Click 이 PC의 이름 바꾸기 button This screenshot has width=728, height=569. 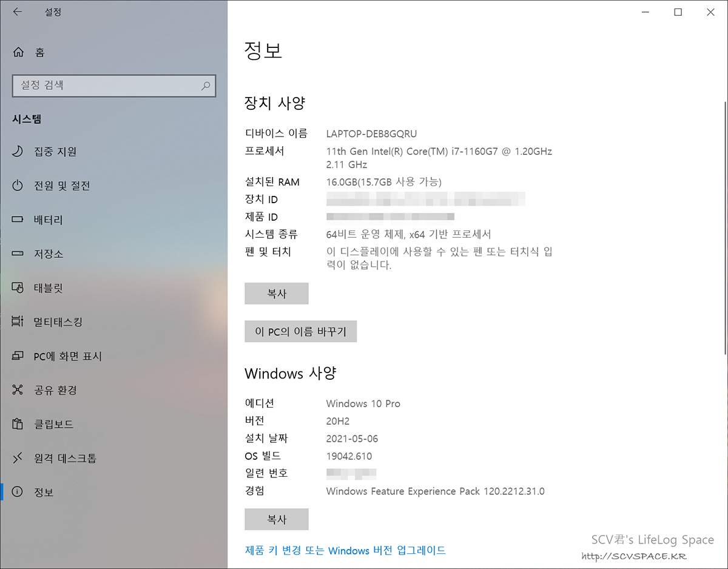(x=301, y=332)
